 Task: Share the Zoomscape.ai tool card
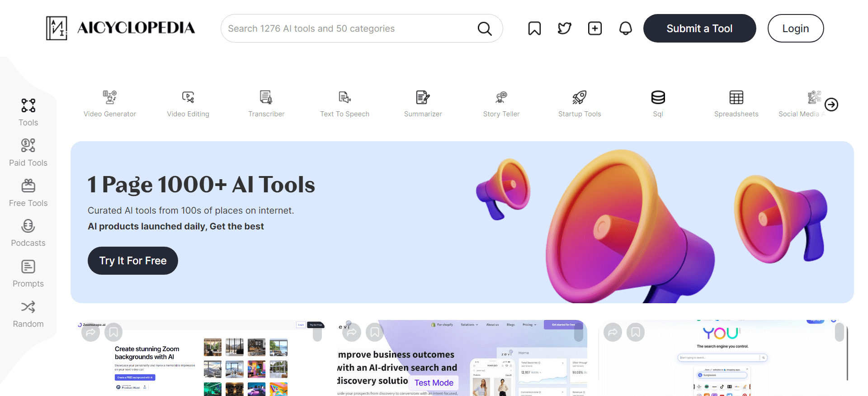pos(90,332)
